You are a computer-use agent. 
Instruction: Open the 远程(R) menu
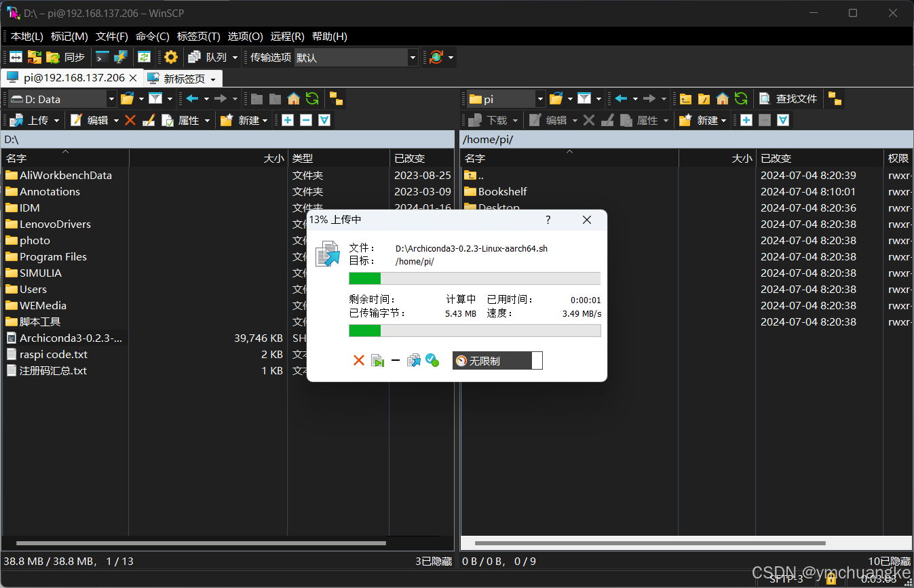click(x=287, y=37)
